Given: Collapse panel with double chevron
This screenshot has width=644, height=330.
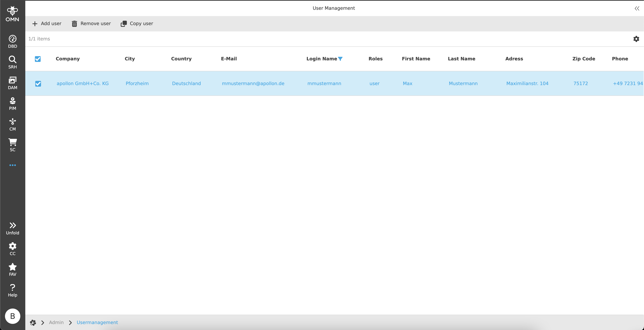Looking at the screenshot, I should (637, 8).
